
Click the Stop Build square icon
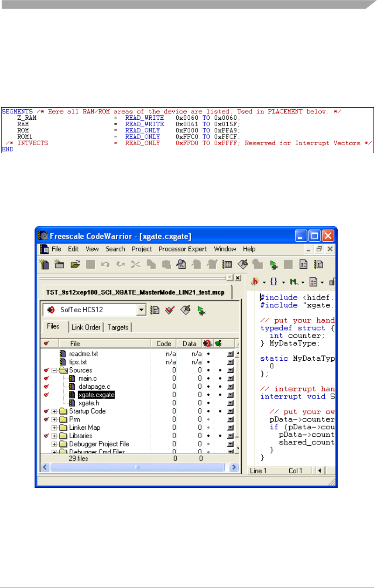tap(288, 264)
